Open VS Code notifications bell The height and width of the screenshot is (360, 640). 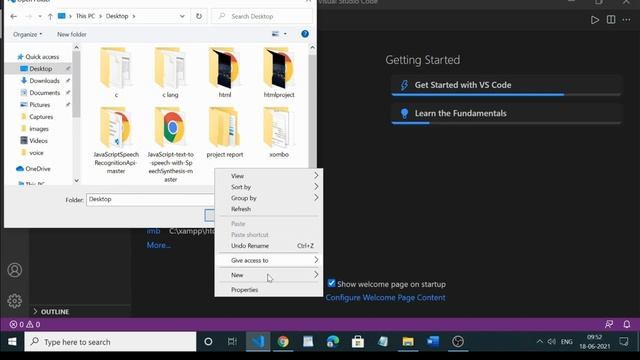(x=627, y=324)
